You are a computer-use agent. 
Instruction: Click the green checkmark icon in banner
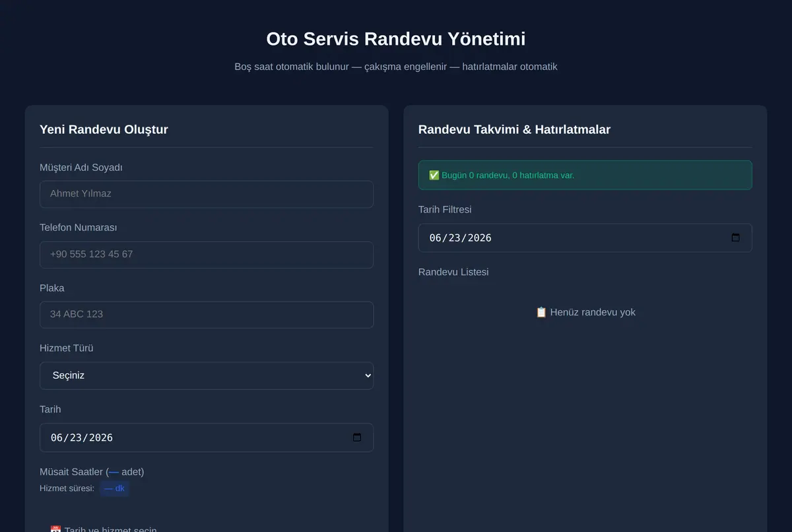pyautogui.click(x=434, y=175)
